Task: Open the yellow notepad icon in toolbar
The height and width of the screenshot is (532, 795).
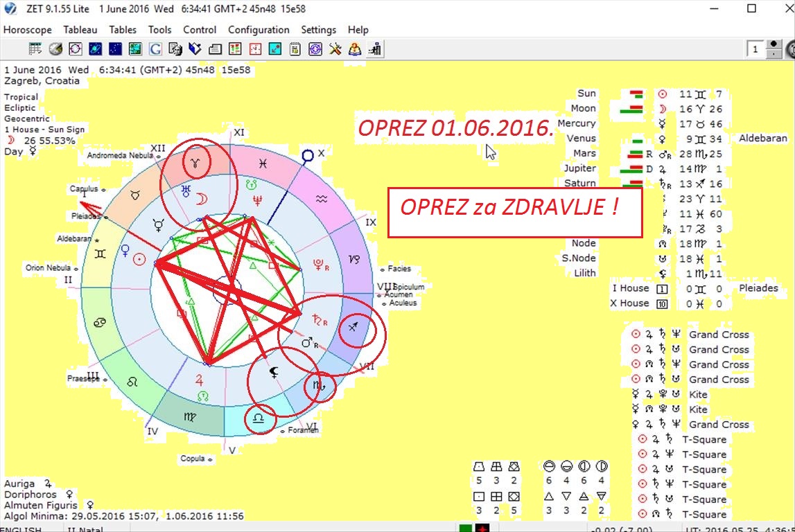Action: pyautogui.click(x=295, y=49)
